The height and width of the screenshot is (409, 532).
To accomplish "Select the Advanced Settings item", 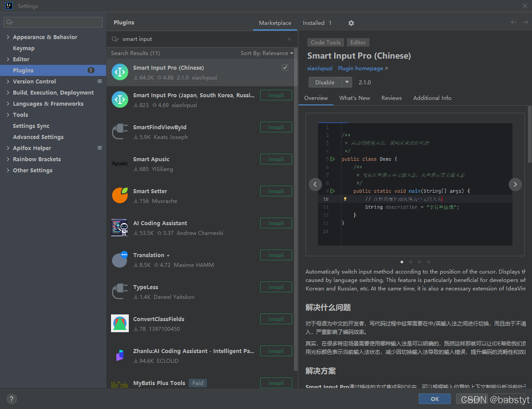I will [x=38, y=137].
